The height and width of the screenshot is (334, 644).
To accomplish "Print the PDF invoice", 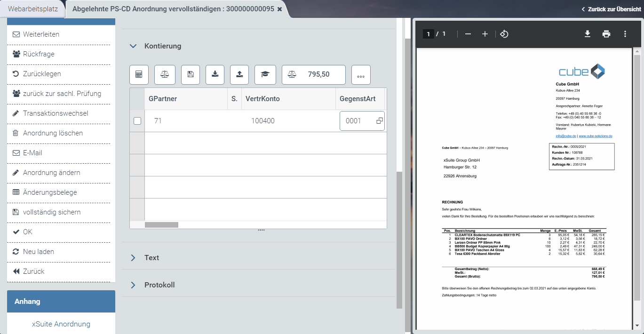I will [x=606, y=34].
